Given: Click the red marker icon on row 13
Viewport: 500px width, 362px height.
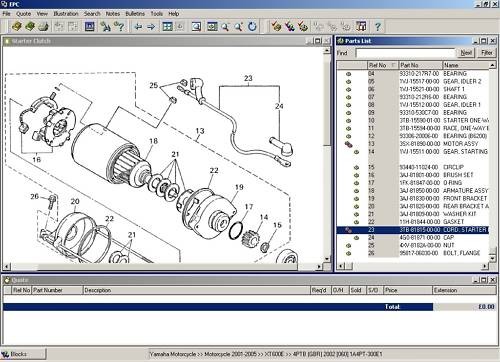Looking at the screenshot, I should [x=348, y=144].
